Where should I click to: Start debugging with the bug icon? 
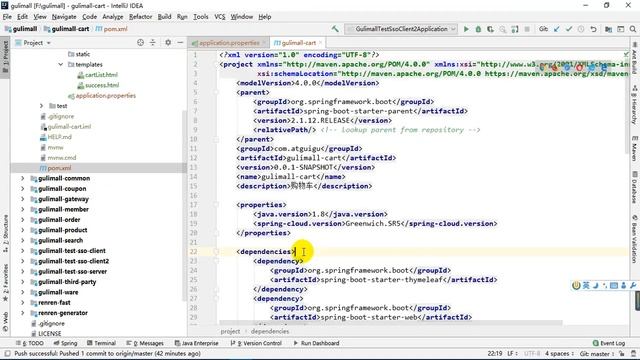[478, 29]
